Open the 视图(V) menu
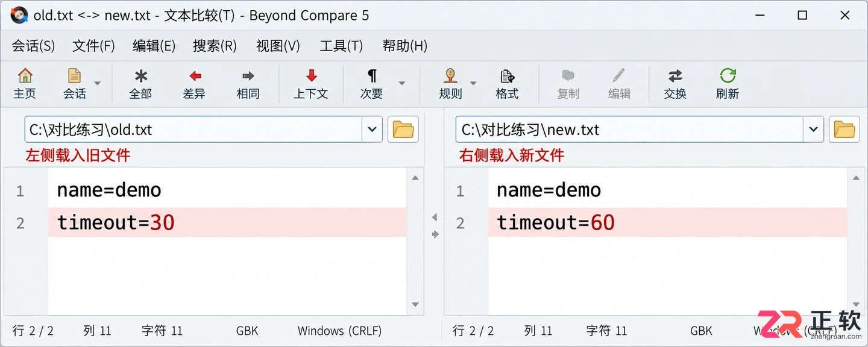 [278, 46]
